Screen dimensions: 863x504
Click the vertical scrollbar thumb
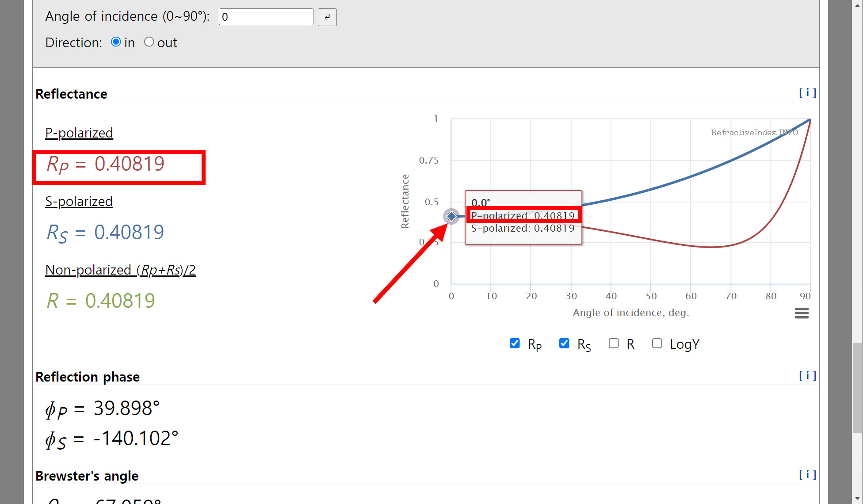[857, 387]
